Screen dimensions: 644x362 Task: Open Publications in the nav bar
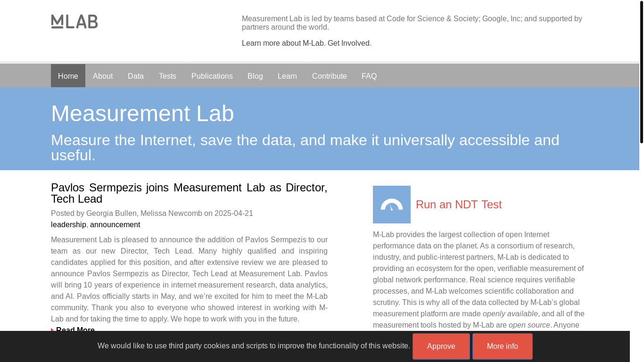(x=212, y=76)
